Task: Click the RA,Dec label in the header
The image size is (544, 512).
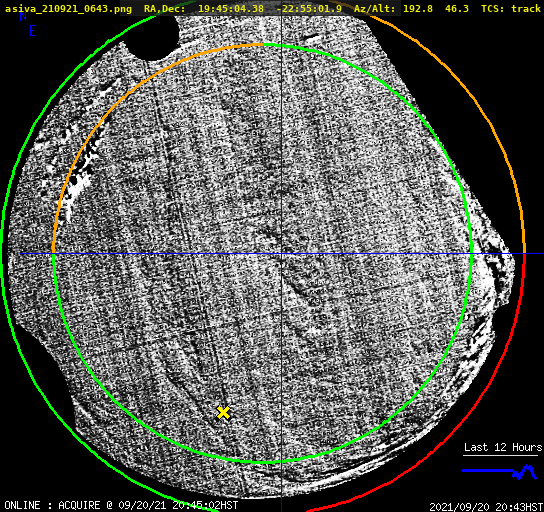Action: (x=165, y=8)
